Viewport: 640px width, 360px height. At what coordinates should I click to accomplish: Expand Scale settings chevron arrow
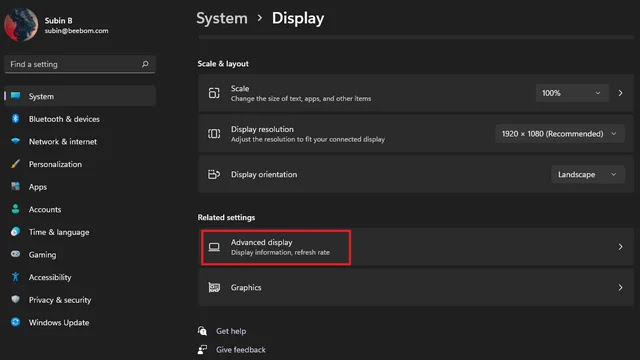pyautogui.click(x=620, y=93)
